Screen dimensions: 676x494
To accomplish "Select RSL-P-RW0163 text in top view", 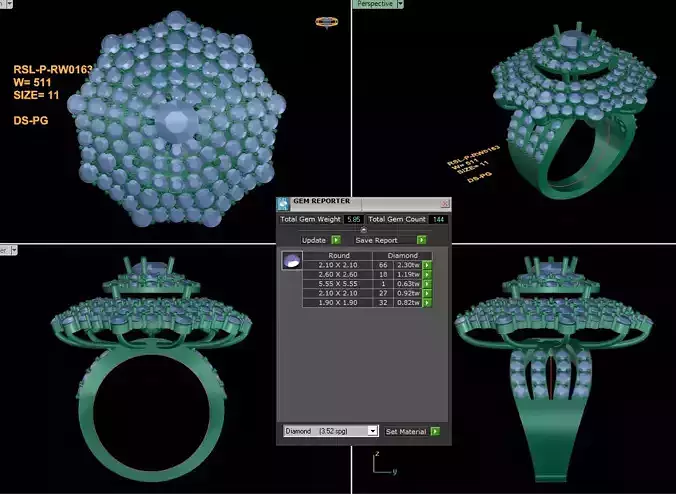I will pos(53,70).
